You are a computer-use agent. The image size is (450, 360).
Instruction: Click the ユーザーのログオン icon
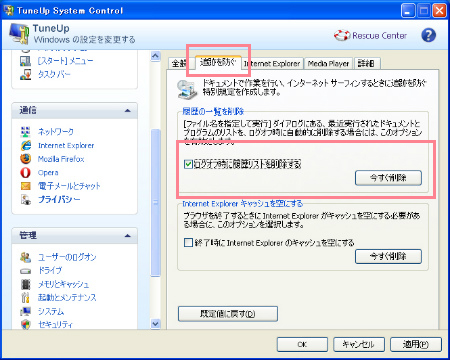(x=26, y=257)
